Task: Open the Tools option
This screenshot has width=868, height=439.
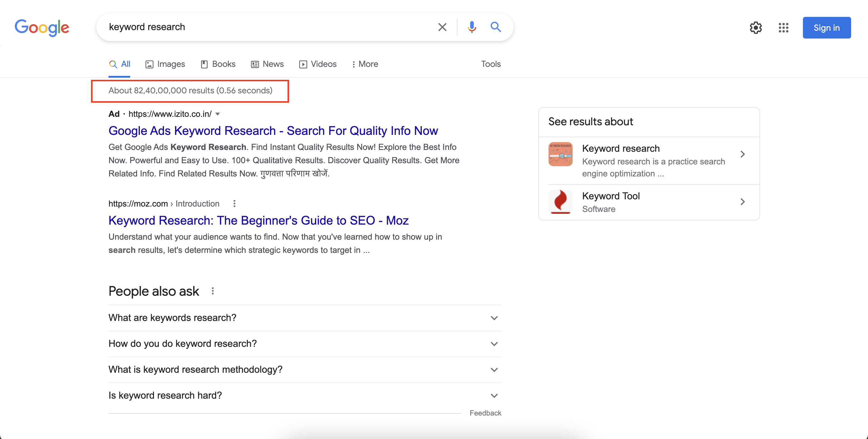Action: [x=491, y=64]
